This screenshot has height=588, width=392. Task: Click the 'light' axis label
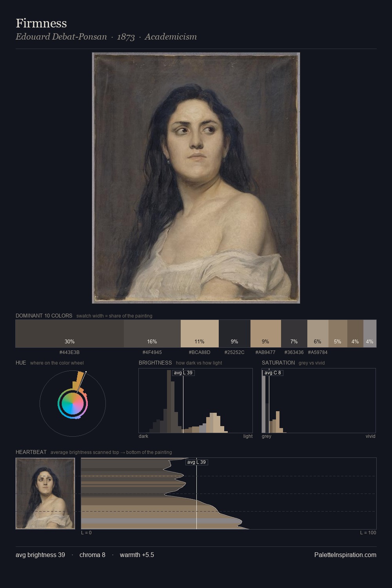tap(248, 436)
